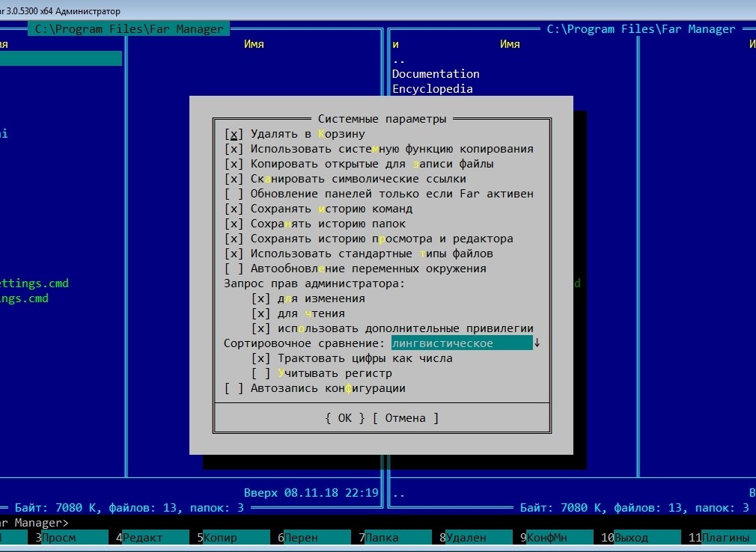Click '4 Редакт' in function key bar
Viewport: 756px width, 552px height.
tap(153, 537)
